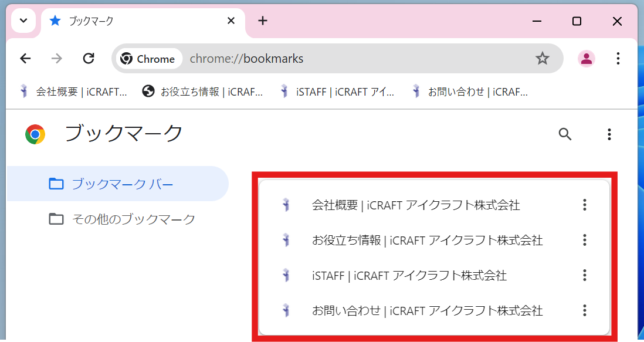Click the favicon of the iSTAFF list row
The width and height of the screenshot is (644, 342).
(286, 275)
